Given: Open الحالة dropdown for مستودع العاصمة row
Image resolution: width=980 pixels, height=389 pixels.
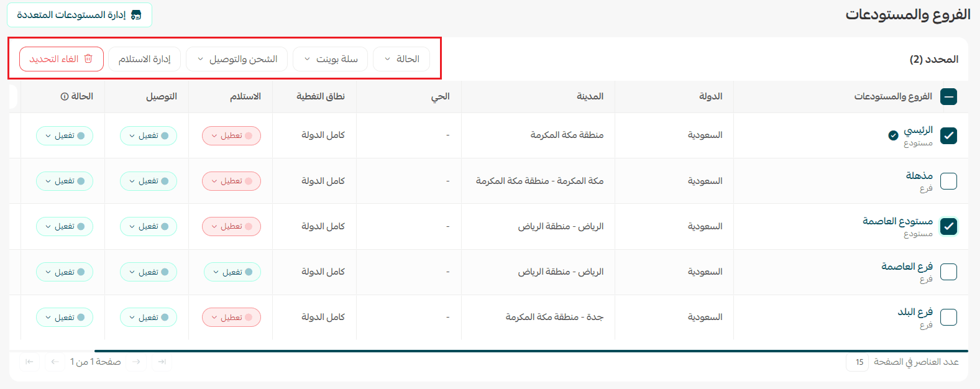Looking at the screenshot, I should pos(65,226).
